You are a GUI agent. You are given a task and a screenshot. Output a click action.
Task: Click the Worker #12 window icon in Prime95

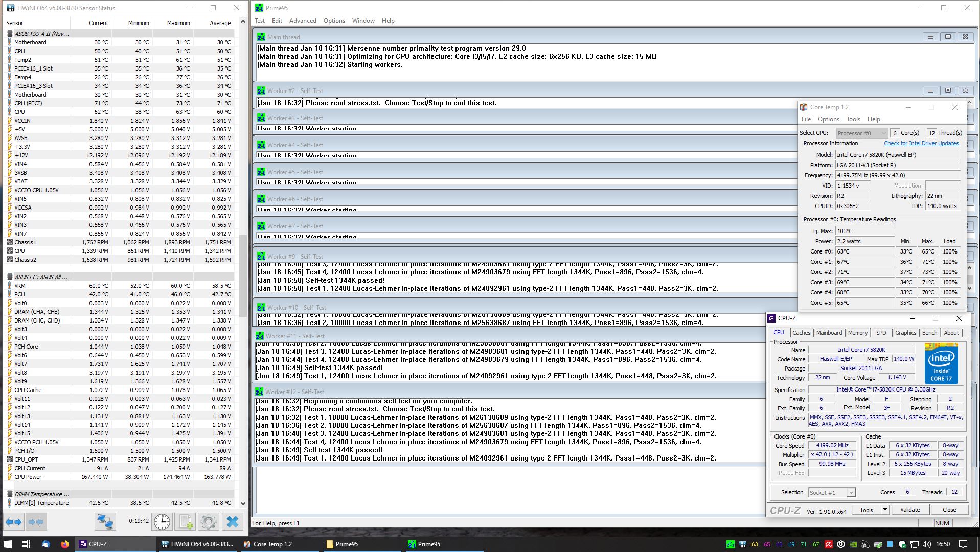click(260, 392)
